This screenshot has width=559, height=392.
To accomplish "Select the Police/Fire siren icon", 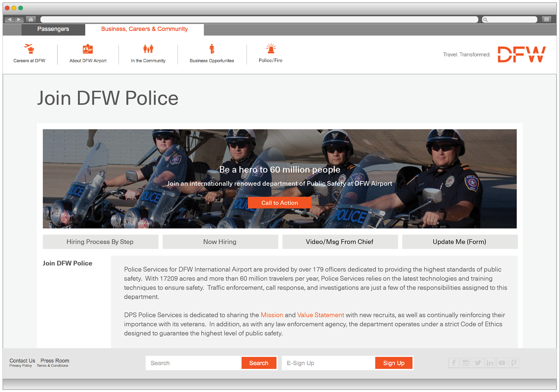I will coord(270,49).
